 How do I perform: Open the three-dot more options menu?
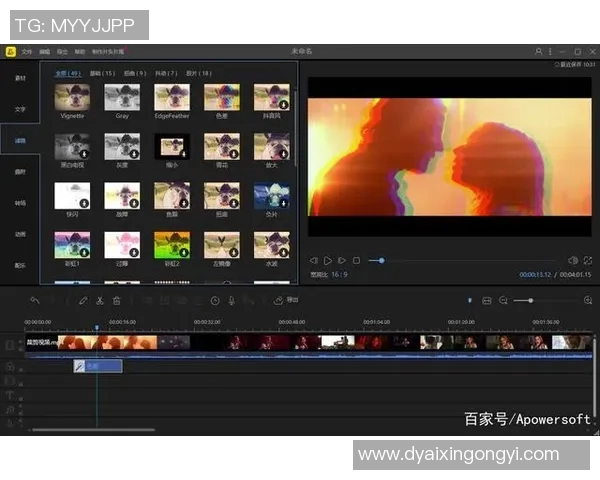point(549,51)
